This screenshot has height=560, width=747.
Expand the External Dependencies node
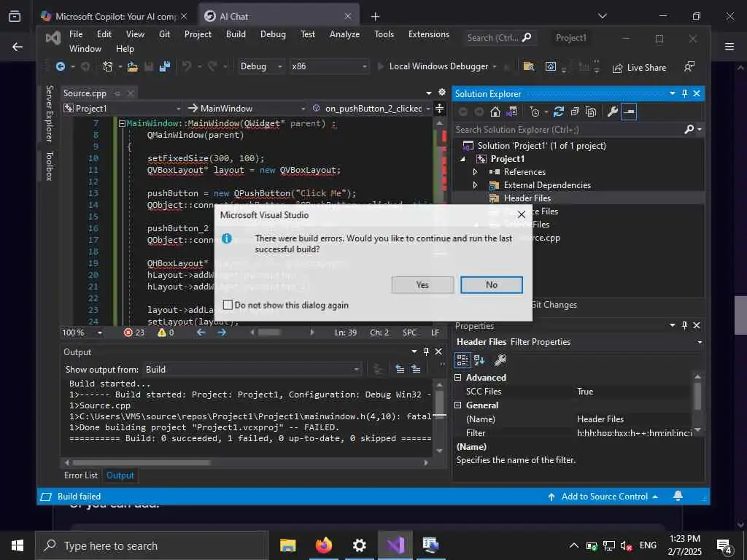475,184
